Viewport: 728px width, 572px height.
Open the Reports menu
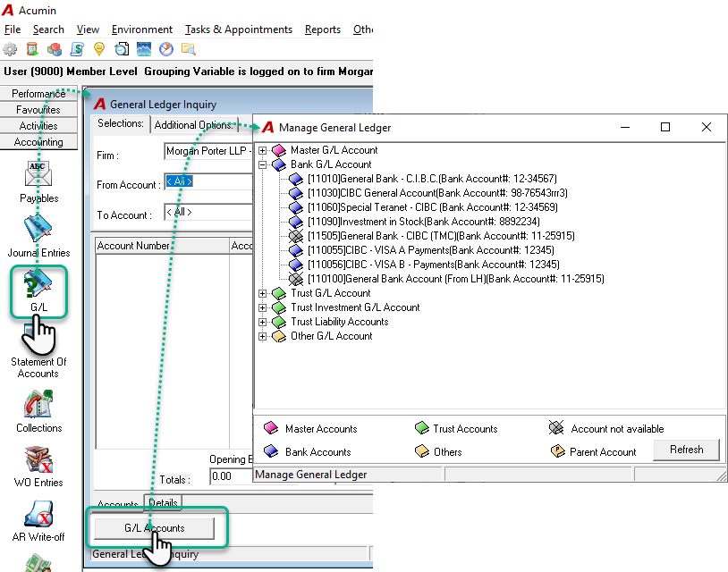tap(323, 29)
